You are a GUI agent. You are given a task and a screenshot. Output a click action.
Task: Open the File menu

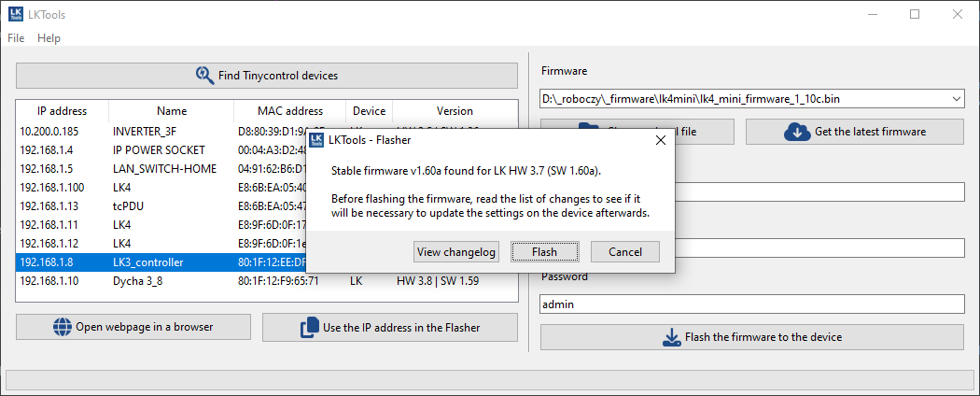pyautogui.click(x=16, y=38)
